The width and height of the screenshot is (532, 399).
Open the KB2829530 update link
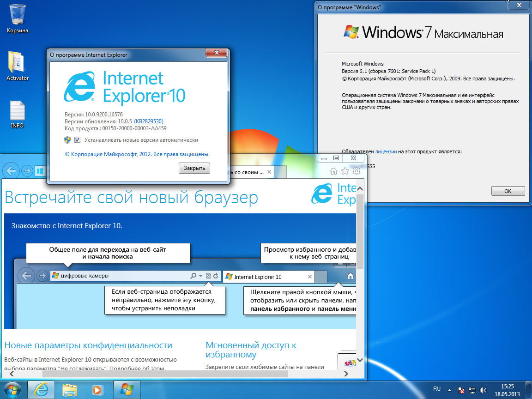click(149, 121)
